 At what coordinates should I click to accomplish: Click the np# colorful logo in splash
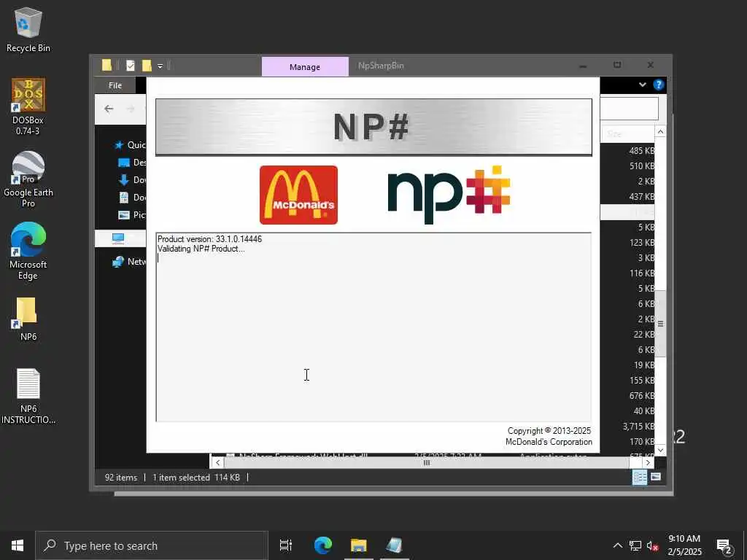pos(449,194)
